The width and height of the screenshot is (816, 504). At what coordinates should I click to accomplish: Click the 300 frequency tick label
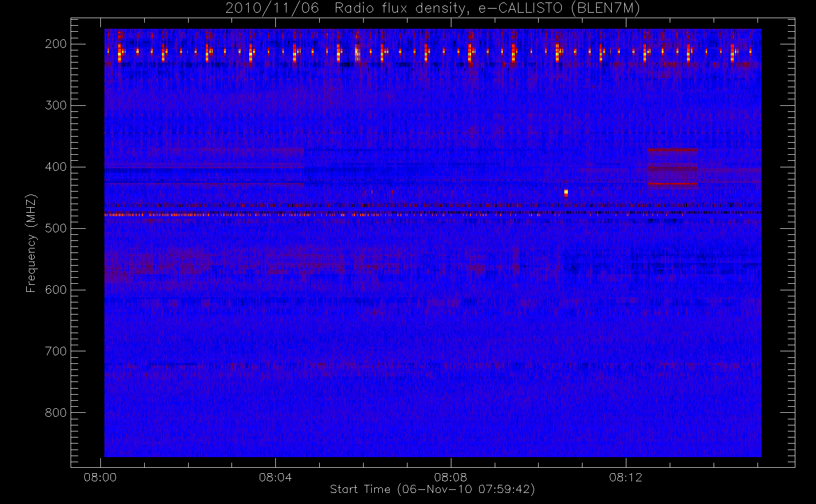point(56,105)
